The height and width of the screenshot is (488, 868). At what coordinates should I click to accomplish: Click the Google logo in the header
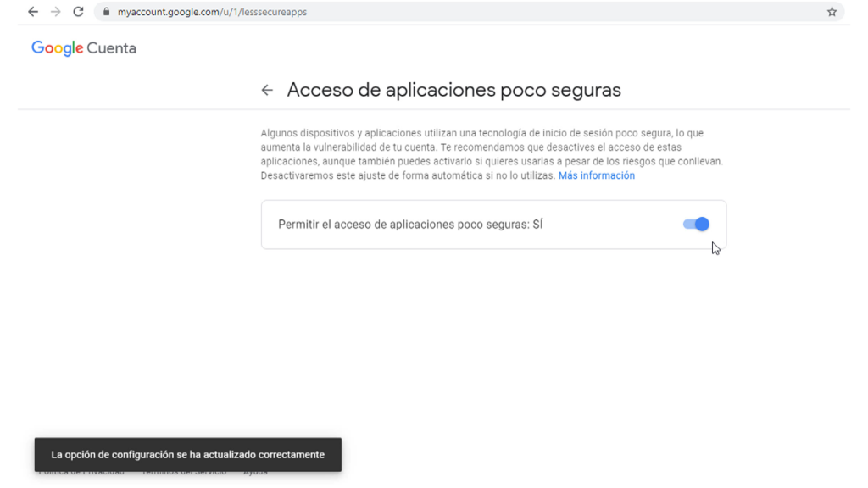tap(57, 48)
